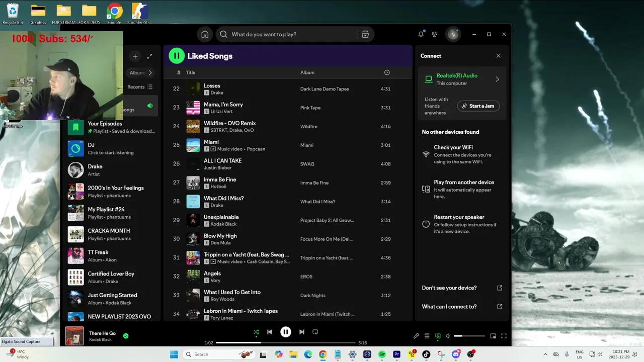The width and height of the screenshot is (644, 362).
Task: Open the Browse icon in the search bar
Action: (x=365, y=34)
